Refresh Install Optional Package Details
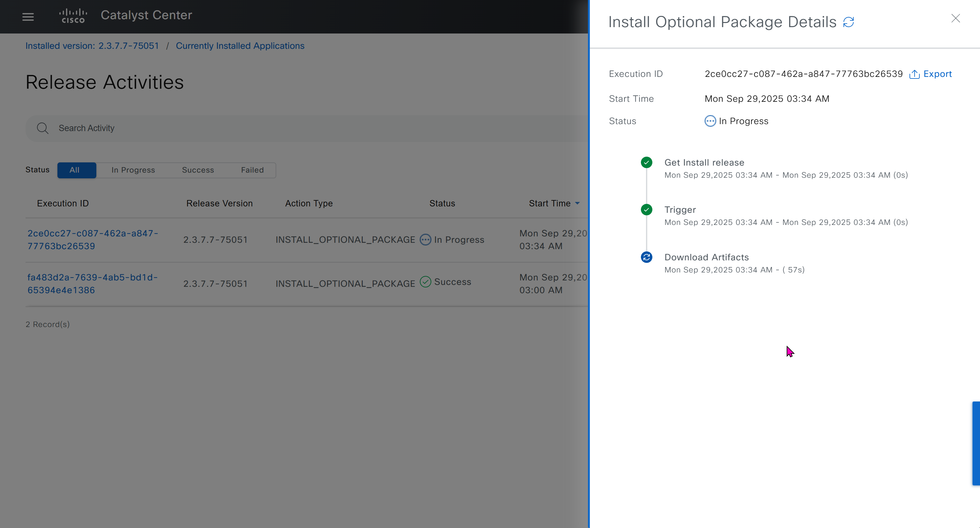This screenshot has height=528, width=980. [x=848, y=22]
